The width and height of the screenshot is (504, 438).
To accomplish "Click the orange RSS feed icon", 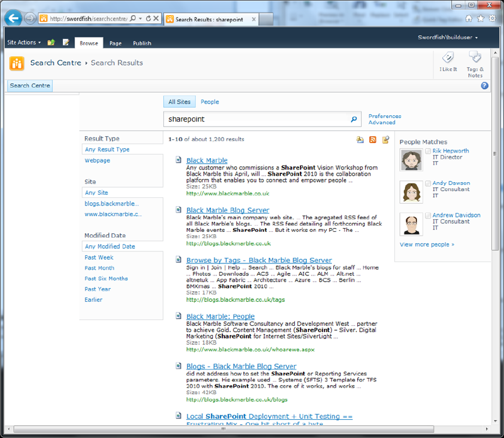I will coord(372,139).
